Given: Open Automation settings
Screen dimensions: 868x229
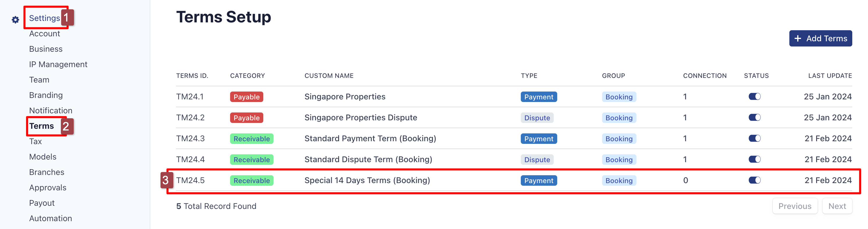Looking at the screenshot, I should (x=51, y=218).
